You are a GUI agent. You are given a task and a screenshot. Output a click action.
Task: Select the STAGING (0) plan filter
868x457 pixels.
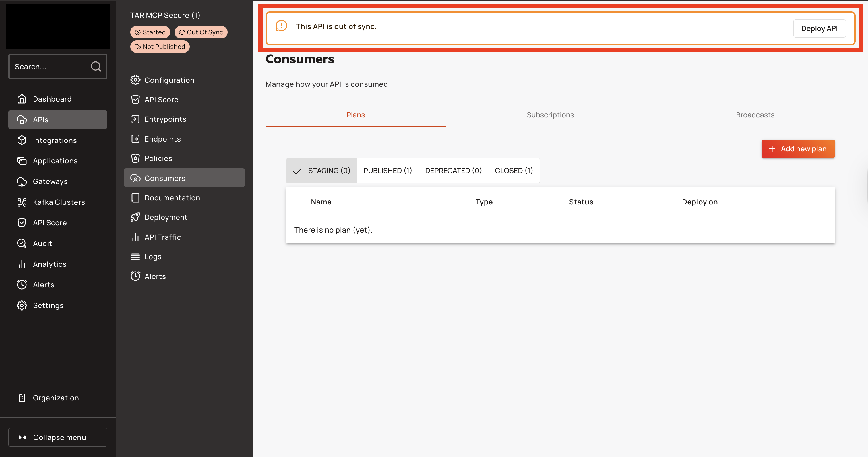point(322,171)
